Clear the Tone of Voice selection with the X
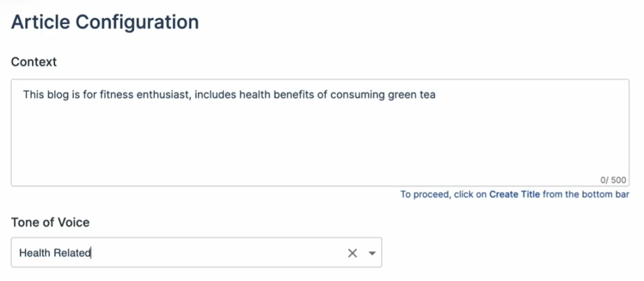644x281 pixels. pyautogui.click(x=352, y=253)
